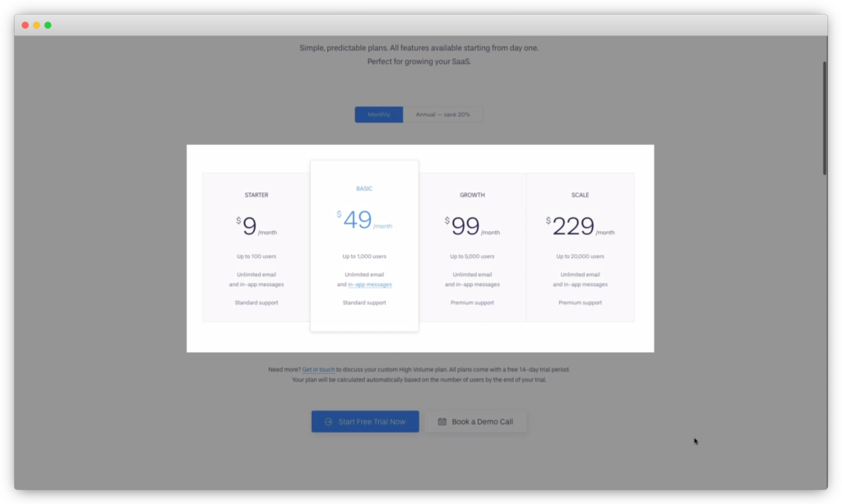Click the in-app messages link in the Basic plan
Viewport: 842px width, 504px height.
(x=370, y=284)
